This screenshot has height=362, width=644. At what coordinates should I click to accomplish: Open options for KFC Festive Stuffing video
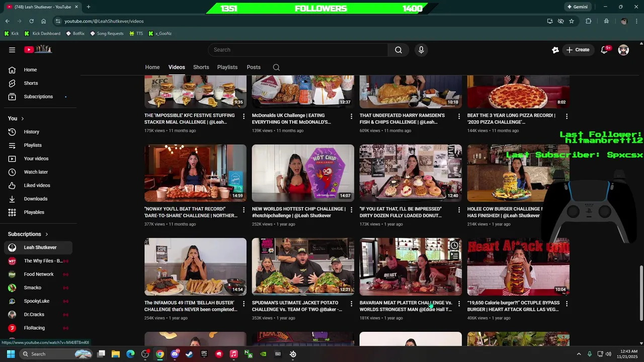[x=244, y=116]
